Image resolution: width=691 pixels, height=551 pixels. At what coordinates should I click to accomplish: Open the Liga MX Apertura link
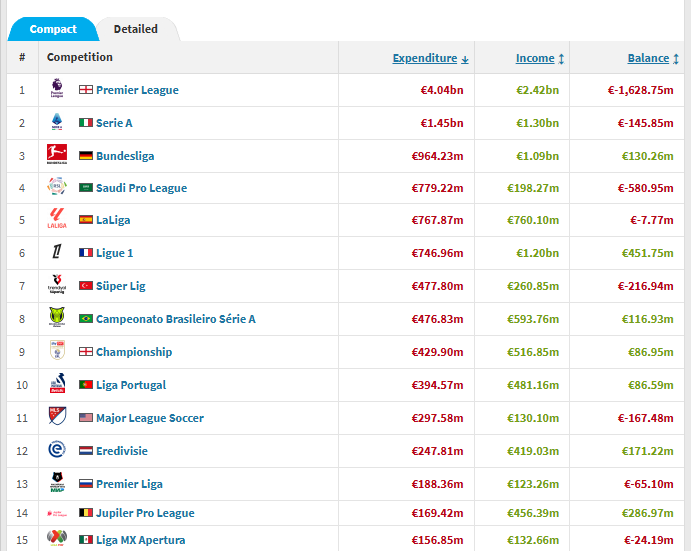(141, 540)
